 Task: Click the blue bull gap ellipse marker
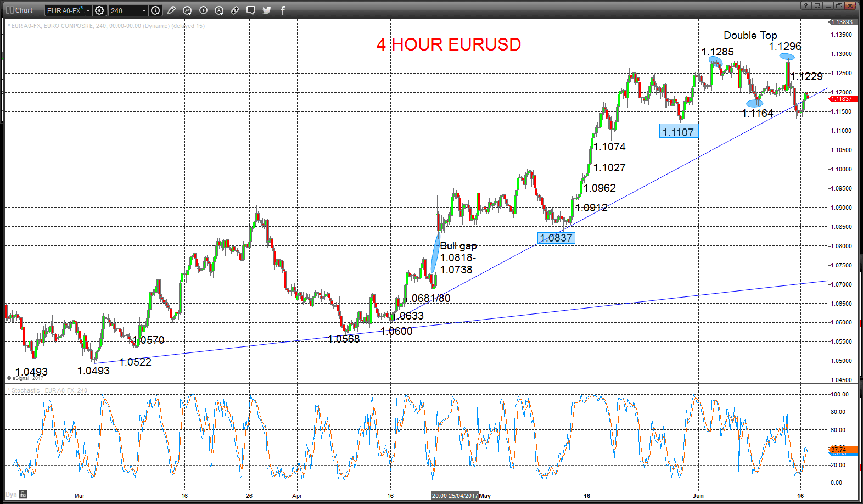[435, 253]
